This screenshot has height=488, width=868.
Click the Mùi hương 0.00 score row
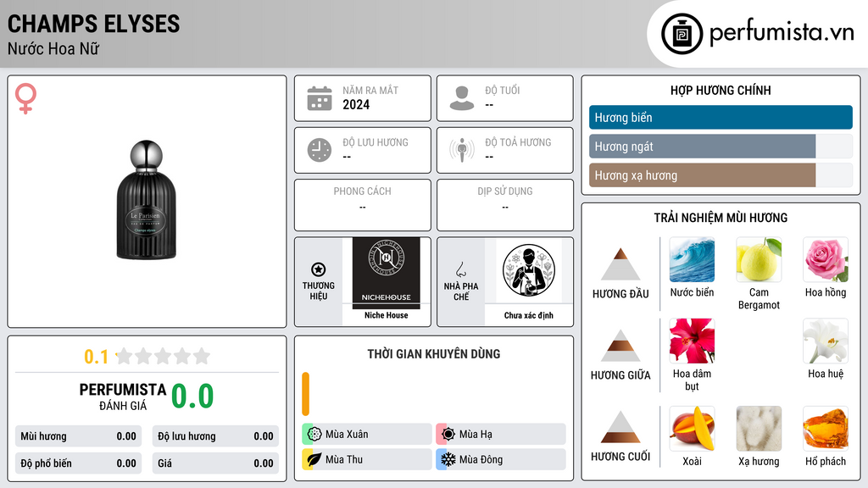78,436
